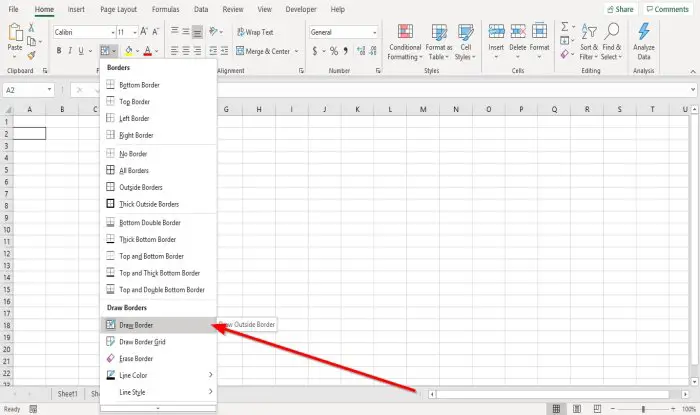The height and width of the screenshot is (415, 700).
Task: Toggle Underline formatting
Action: pos(81,51)
